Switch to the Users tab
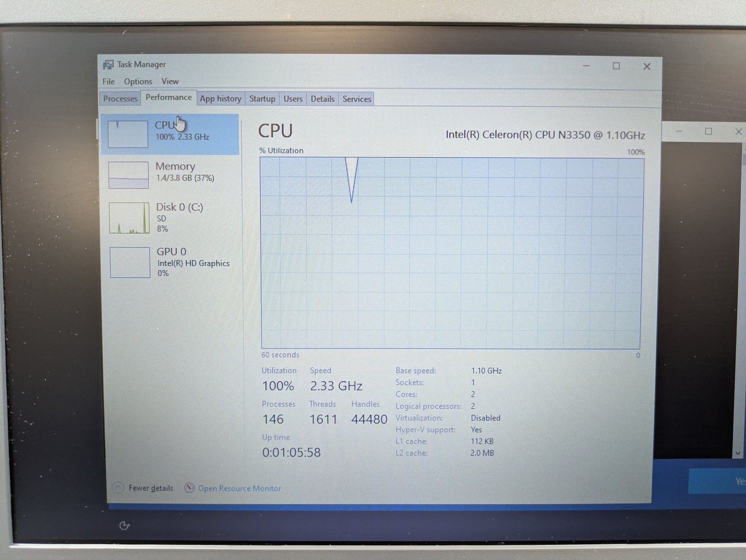This screenshot has width=746, height=560. (x=293, y=99)
